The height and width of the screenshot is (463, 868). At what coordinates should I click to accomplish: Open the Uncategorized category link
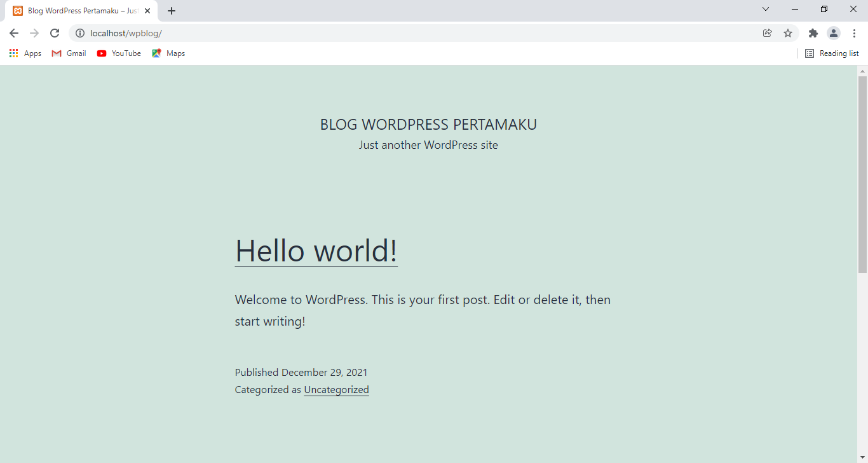[336, 389]
